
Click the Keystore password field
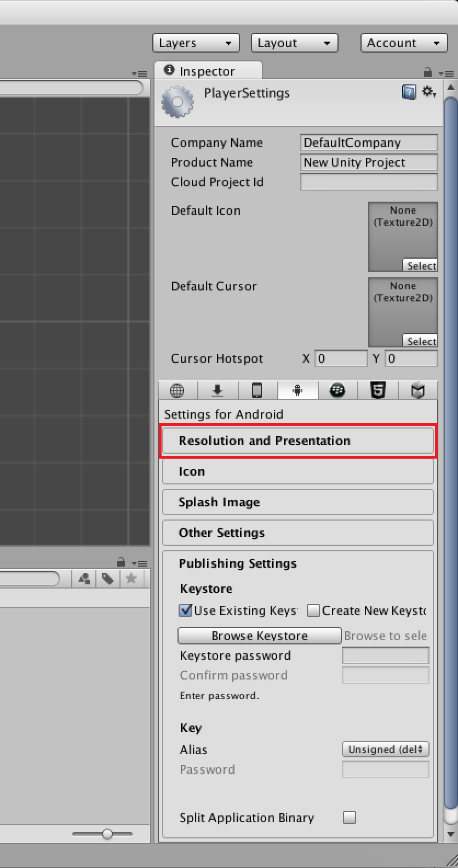[x=386, y=655]
